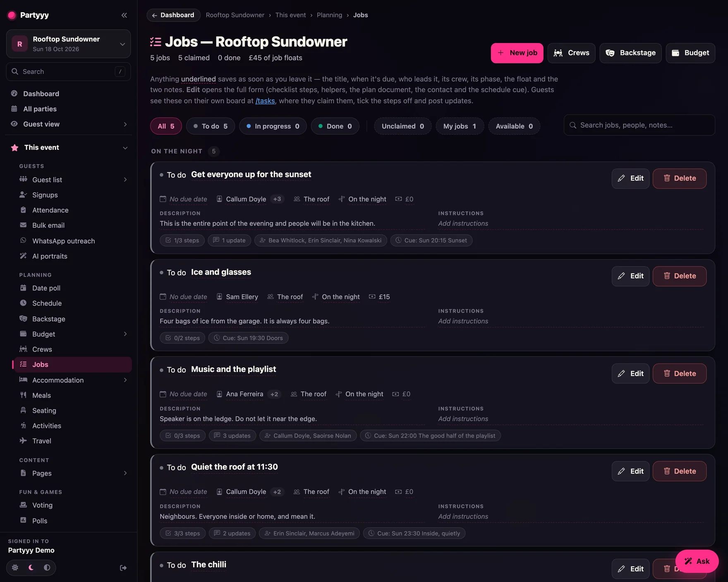The image size is (728, 582).
Task: Open Budget from the header buttons
Action: coord(690,53)
